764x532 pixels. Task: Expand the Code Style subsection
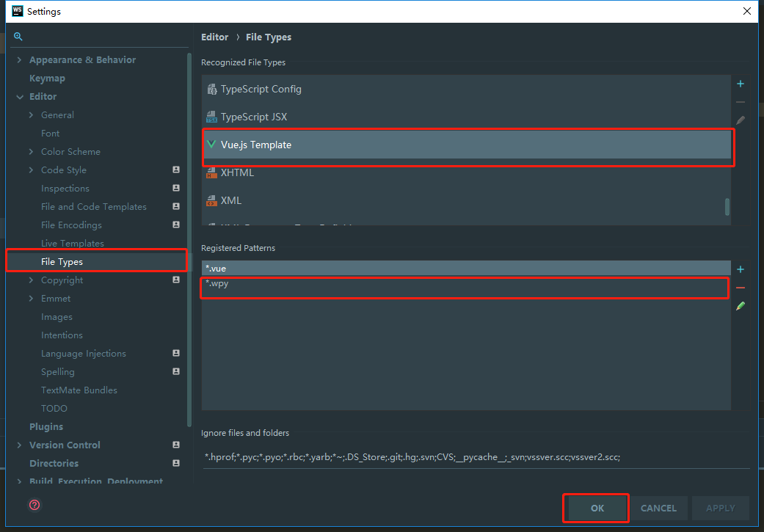click(31, 170)
